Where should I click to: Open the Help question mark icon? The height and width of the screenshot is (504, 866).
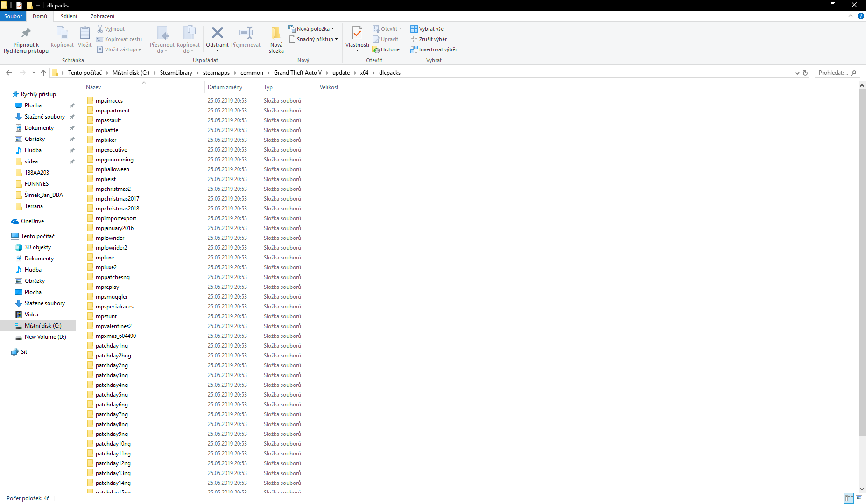point(860,16)
